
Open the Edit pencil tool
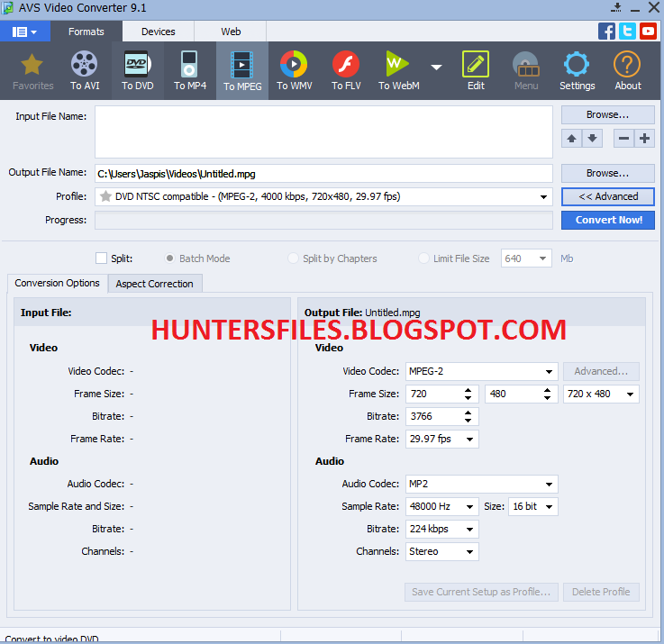point(476,71)
